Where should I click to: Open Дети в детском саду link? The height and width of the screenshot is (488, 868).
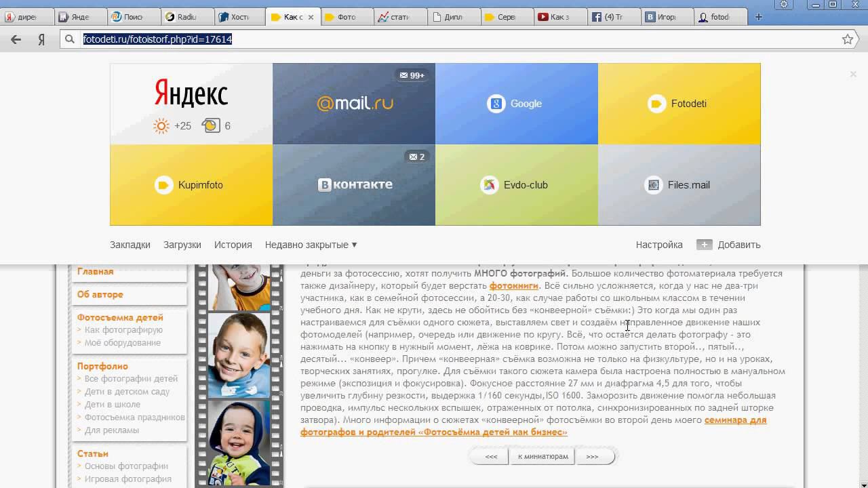click(x=127, y=392)
